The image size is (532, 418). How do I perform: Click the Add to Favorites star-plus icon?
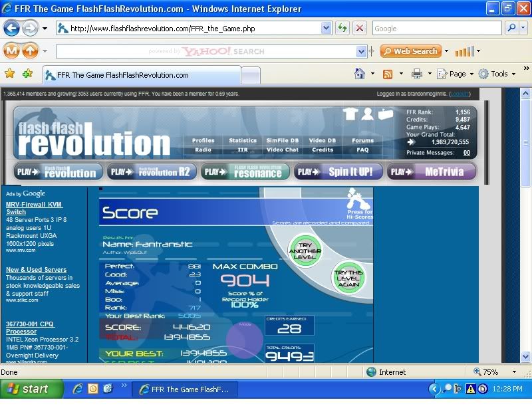tap(27, 74)
